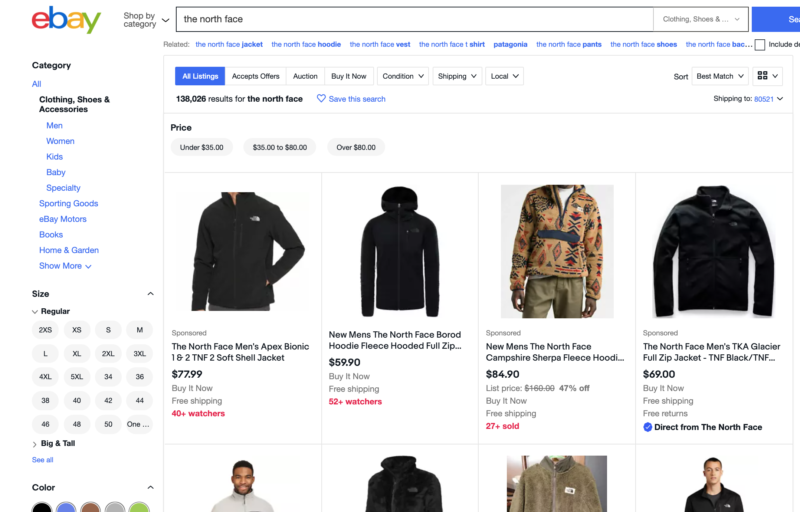The height and width of the screenshot is (512, 800).
Task: Select size 5XL filter
Action: 77,377
